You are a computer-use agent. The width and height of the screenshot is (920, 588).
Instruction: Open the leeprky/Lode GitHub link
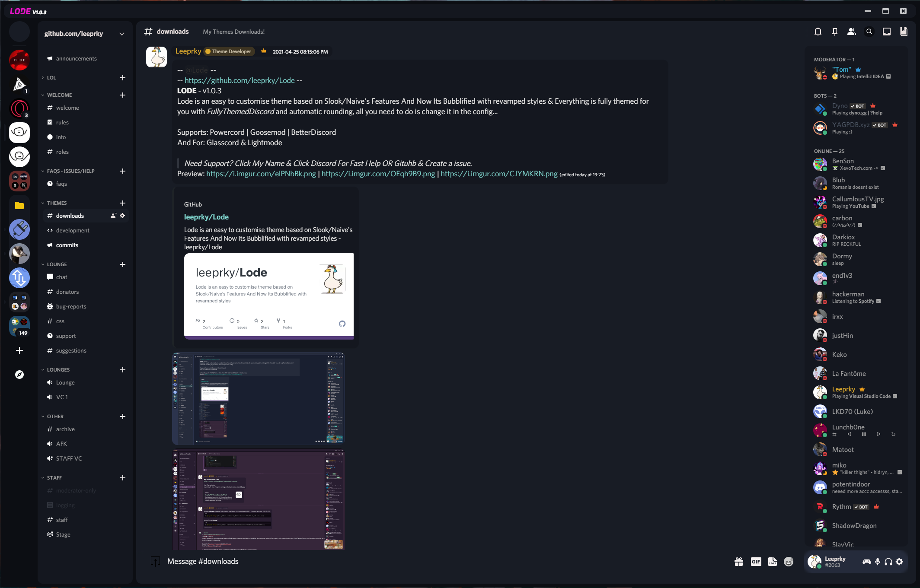click(206, 217)
